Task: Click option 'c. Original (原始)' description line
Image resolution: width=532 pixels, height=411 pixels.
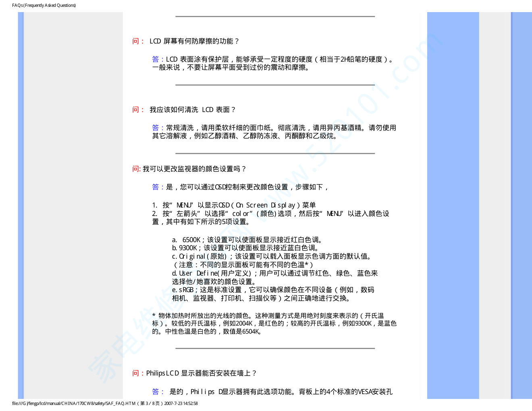Action: coord(272,256)
